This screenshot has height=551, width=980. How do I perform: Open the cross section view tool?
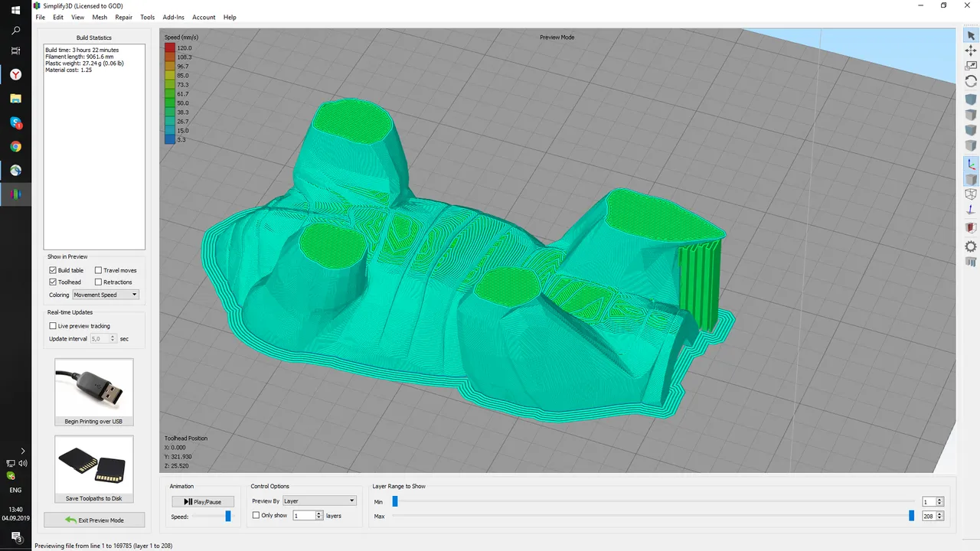(x=971, y=228)
